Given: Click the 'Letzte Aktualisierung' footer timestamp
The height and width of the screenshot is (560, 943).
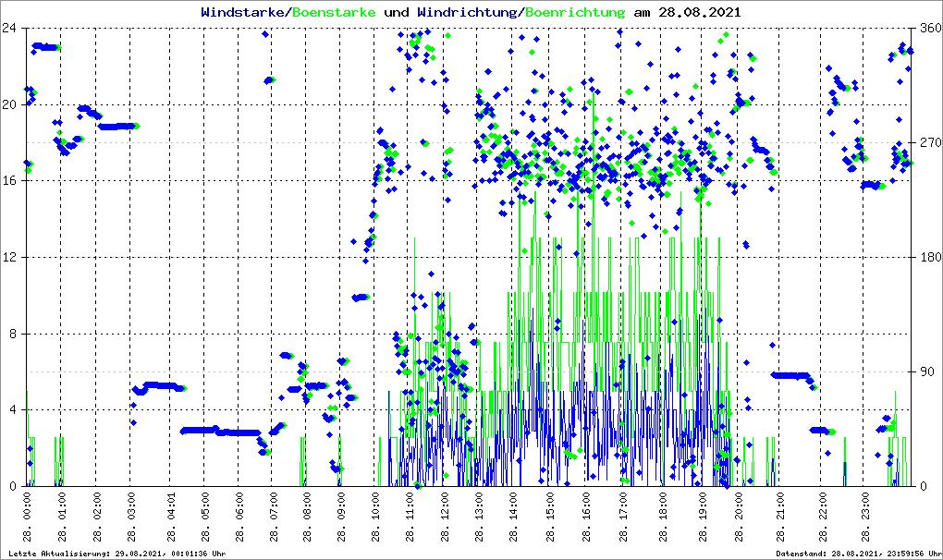Looking at the screenshot, I should click(x=116, y=554).
